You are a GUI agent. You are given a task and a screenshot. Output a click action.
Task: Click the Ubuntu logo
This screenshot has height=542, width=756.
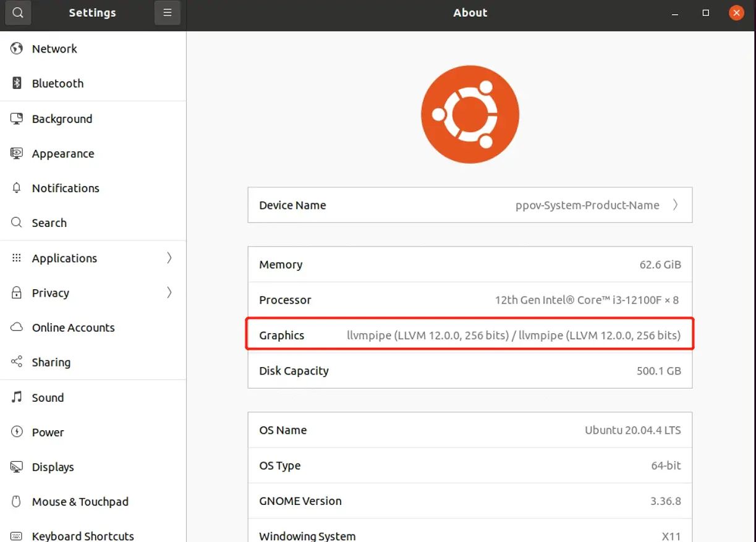click(x=470, y=114)
